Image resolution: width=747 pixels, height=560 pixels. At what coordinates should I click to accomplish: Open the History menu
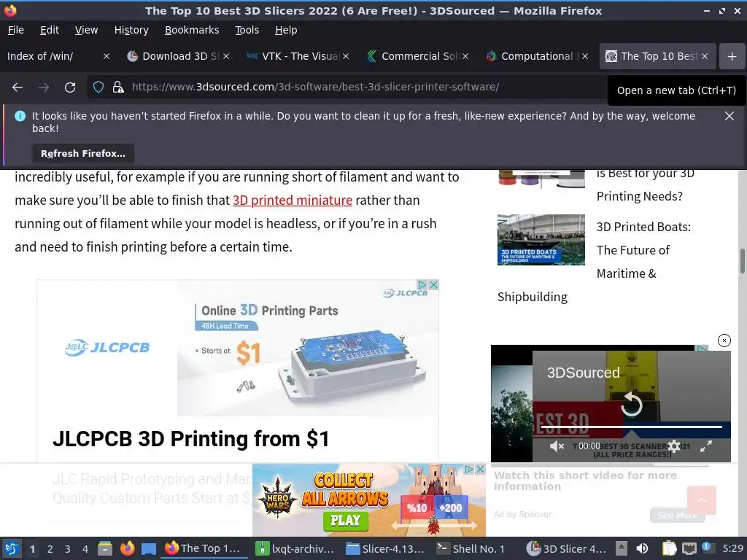click(131, 30)
